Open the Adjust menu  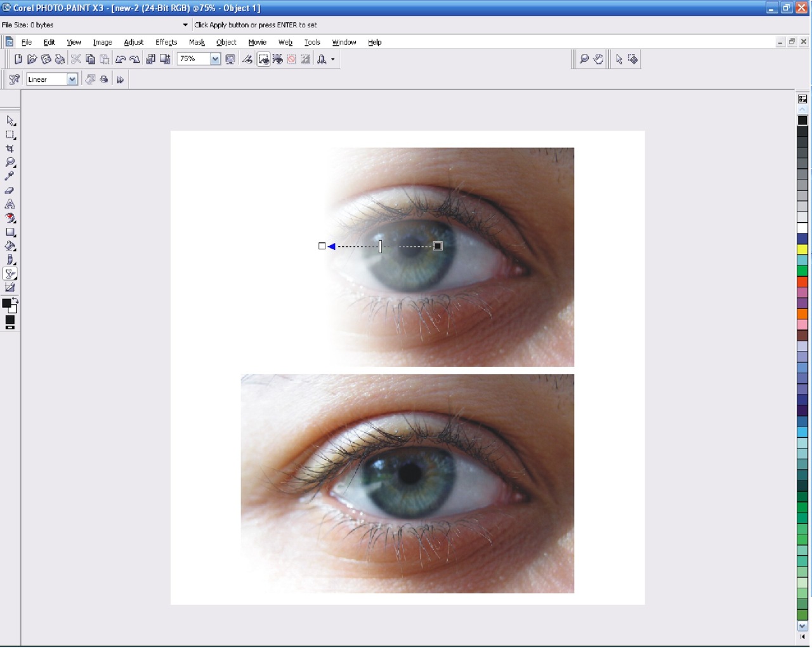pyautogui.click(x=133, y=42)
